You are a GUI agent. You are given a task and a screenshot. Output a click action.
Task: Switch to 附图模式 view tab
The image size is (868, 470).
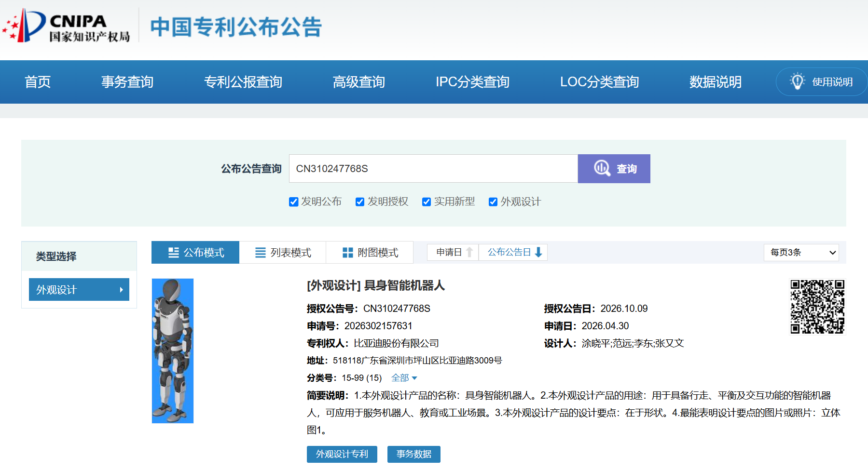click(370, 253)
